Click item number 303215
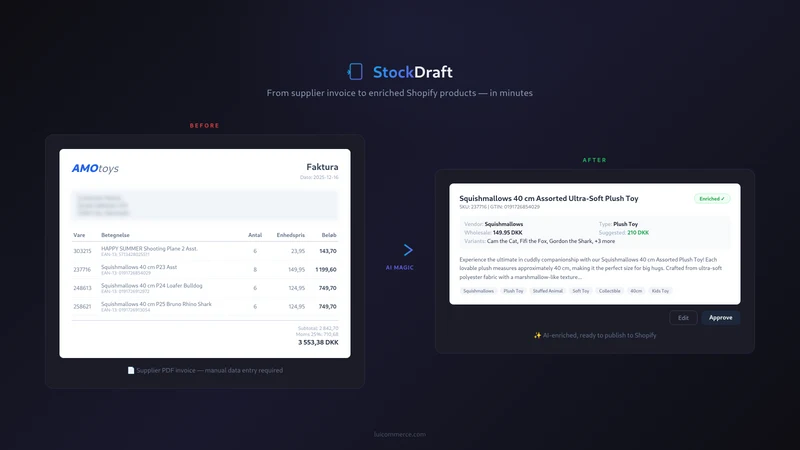Viewport: 800px width, 450px height. (82, 251)
